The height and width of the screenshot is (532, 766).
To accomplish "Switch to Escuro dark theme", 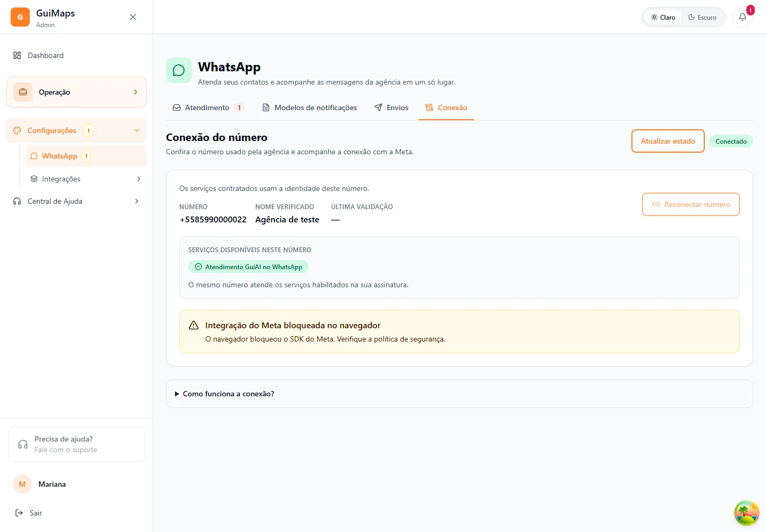I will [702, 17].
